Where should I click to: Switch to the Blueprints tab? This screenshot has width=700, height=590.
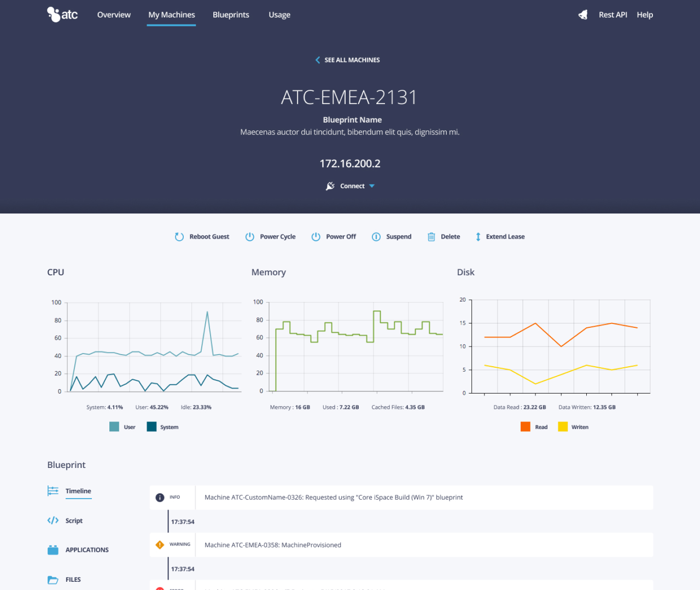[x=231, y=15]
